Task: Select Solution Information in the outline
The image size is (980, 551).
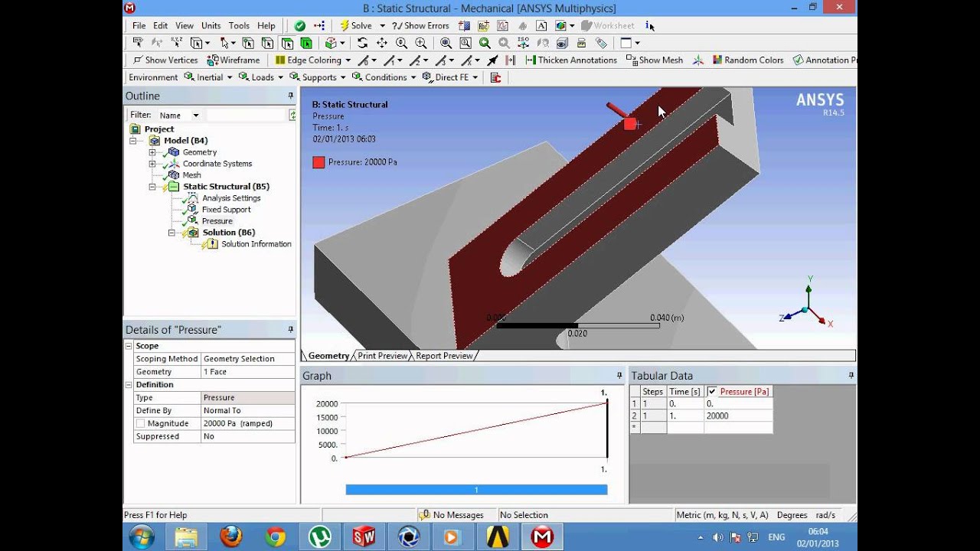Action: [256, 244]
